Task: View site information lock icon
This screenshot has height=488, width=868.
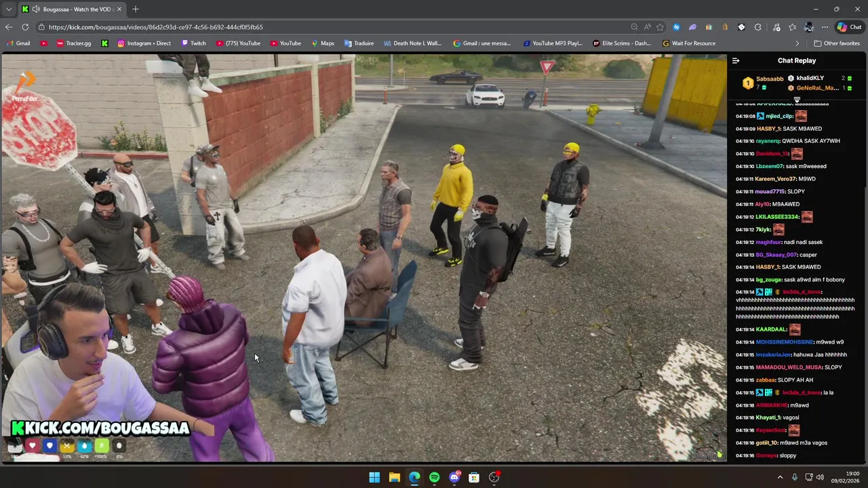Action: (41, 27)
